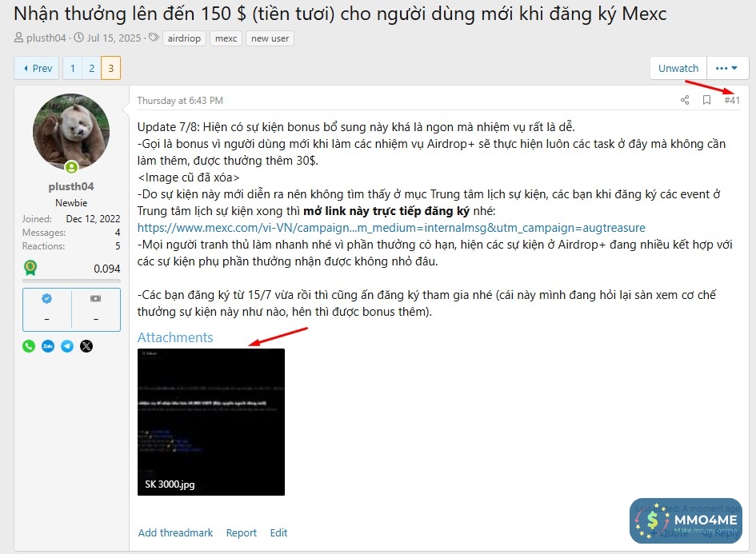Viewport: 756px width, 554px height.
Task: Open the plusth04 avatar profile picture
Action: coord(71,132)
